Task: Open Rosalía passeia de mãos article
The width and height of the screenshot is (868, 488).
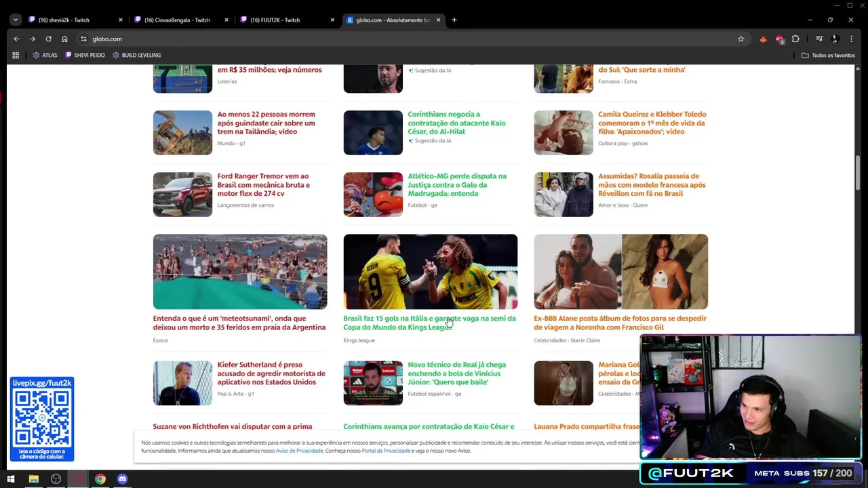Action: 652,184
